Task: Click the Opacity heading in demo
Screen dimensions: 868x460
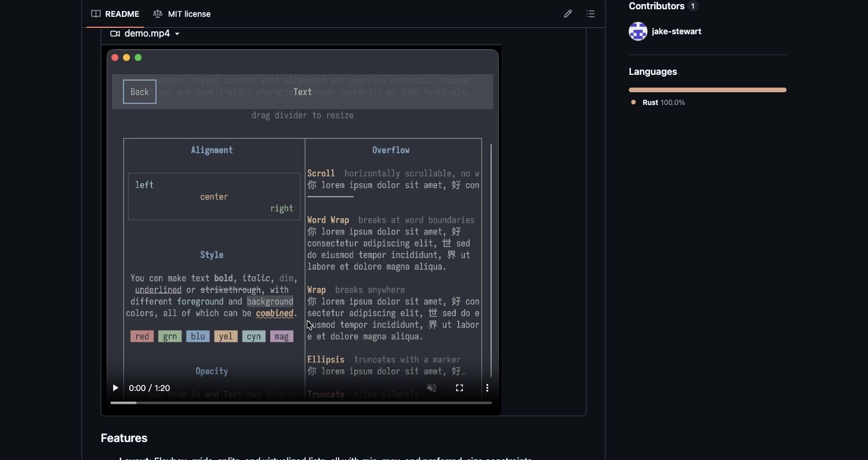Action: 212,371
